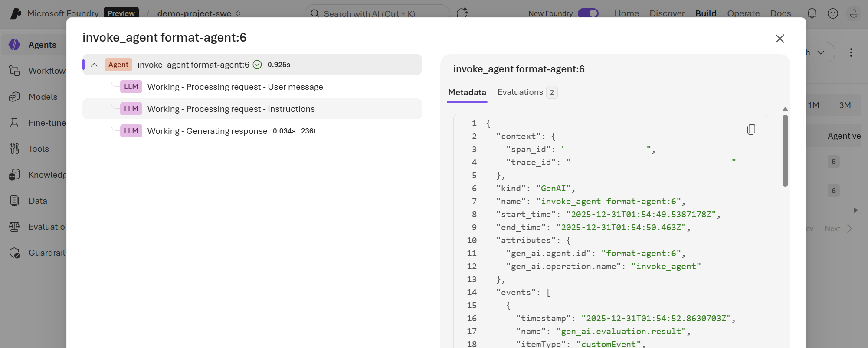Click scrollbar up arrow in metadata panel
868x348 pixels.
[x=785, y=109]
